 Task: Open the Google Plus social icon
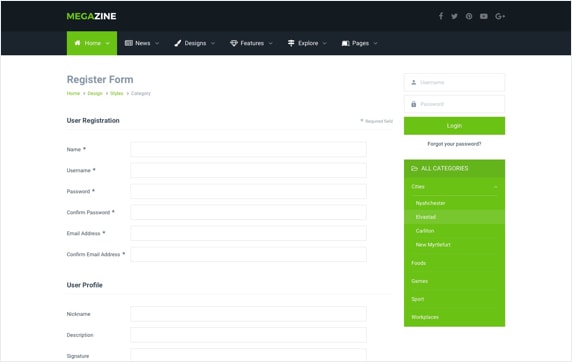tap(500, 16)
